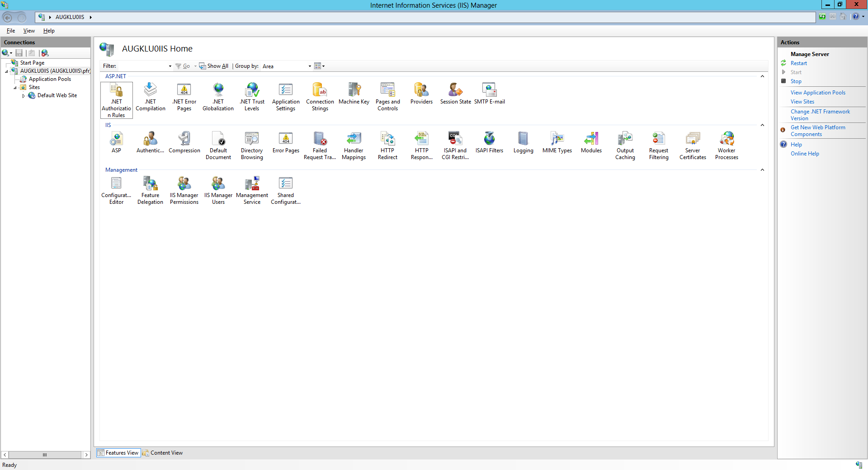Screen dimensions: 868x470
Task: Open the Connection Strings feature
Action: 320,96
